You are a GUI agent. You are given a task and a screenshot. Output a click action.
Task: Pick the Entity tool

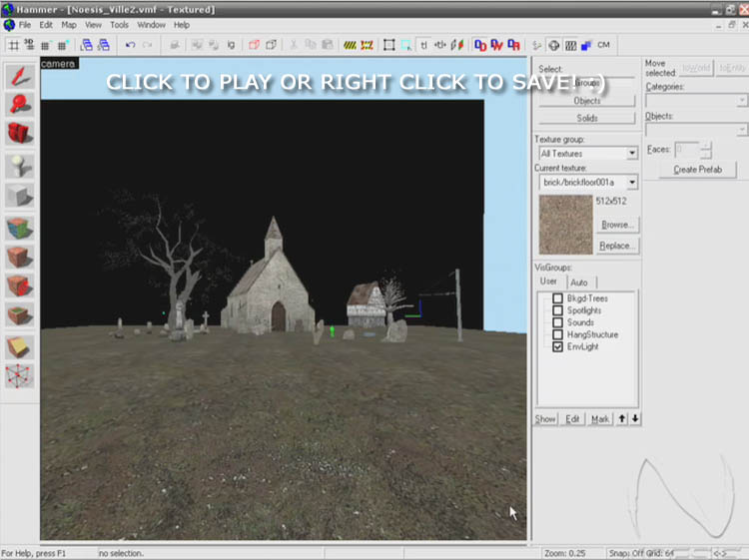pos(20,166)
